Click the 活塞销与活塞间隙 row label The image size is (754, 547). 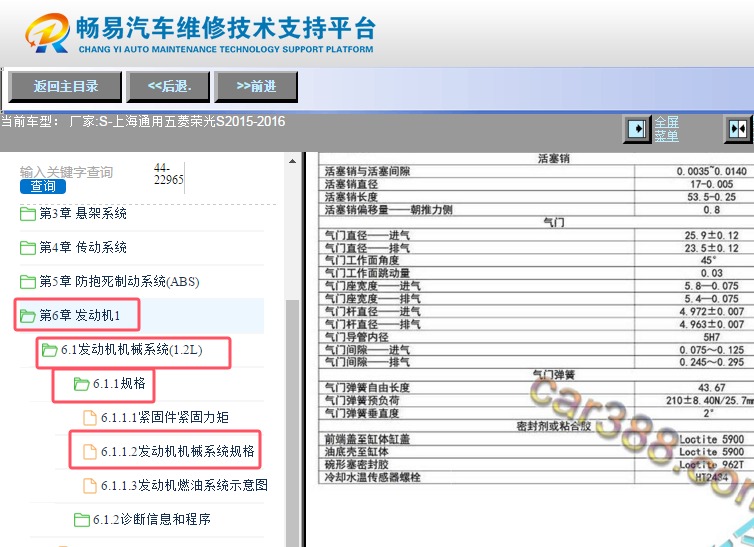point(367,171)
